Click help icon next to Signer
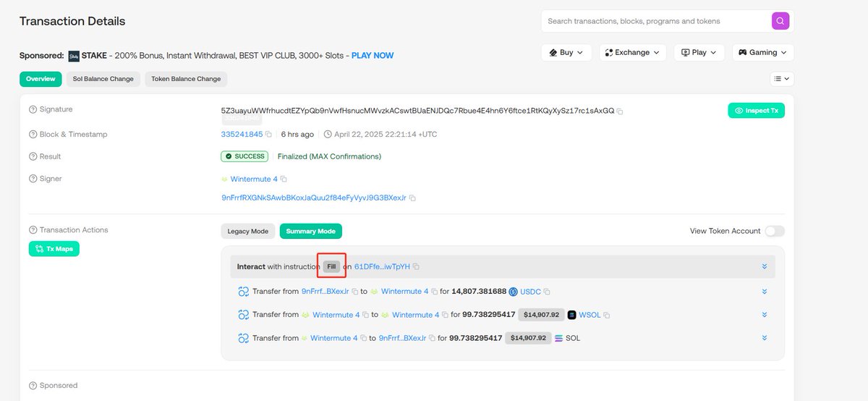Viewport: 868px width, 401px height. [x=33, y=179]
